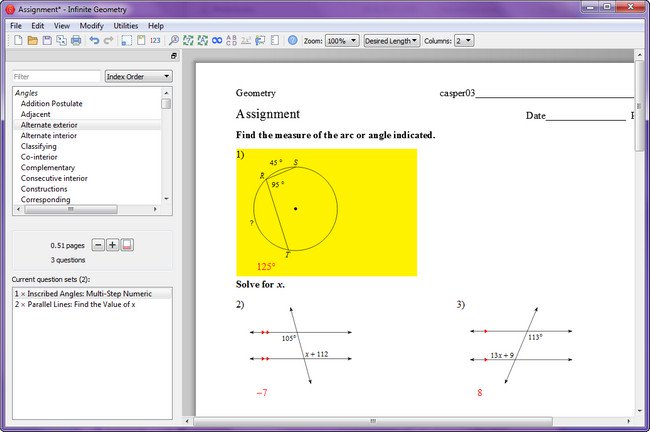650x432 pixels.
Task: Expand the Index Order dropdown
Action: tap(138, 76)
